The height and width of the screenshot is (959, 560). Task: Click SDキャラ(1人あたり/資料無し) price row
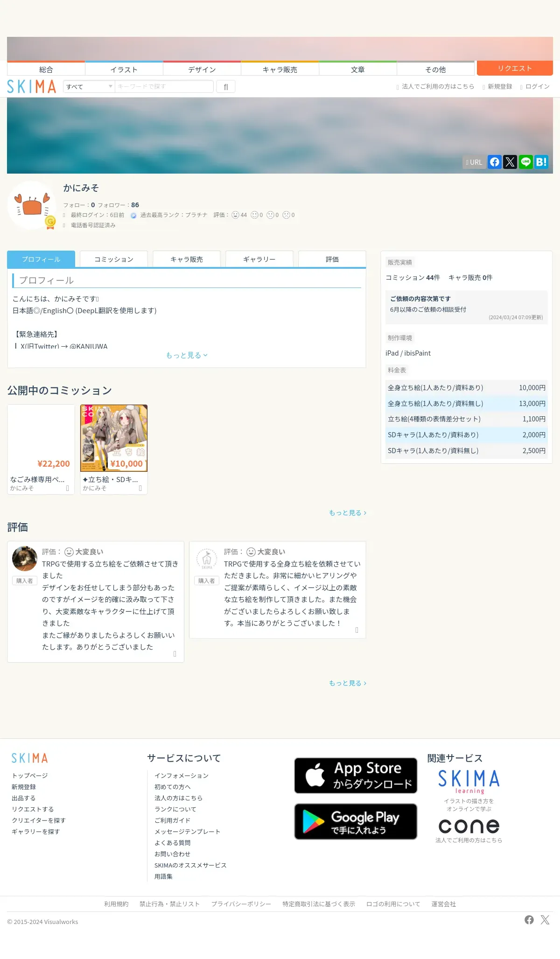coord(467,450)
